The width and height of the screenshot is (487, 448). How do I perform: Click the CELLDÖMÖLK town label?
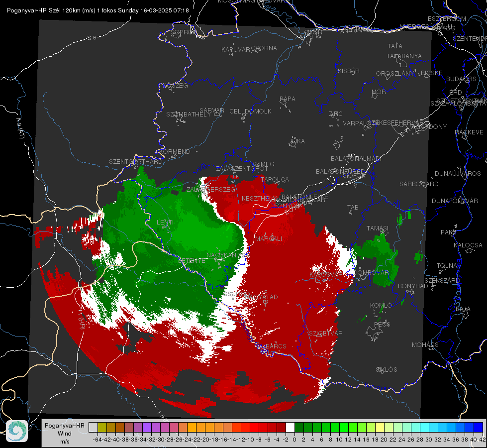tap(251, 112)
